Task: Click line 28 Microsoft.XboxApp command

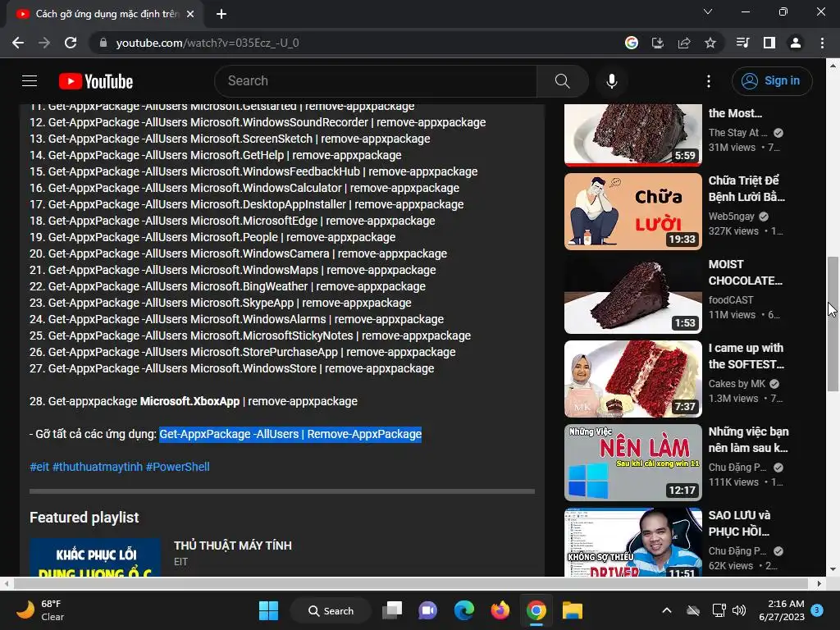Action: pos(194,401)
